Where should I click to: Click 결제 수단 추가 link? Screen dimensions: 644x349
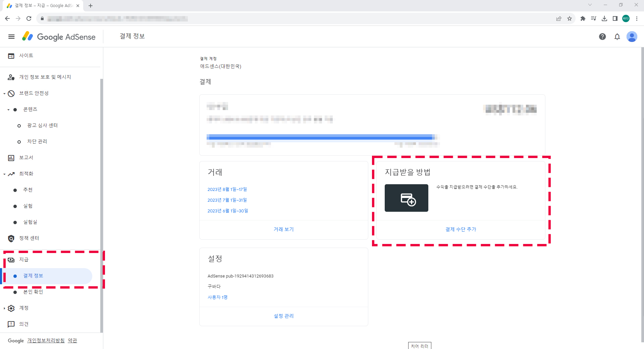pos(461,229)
